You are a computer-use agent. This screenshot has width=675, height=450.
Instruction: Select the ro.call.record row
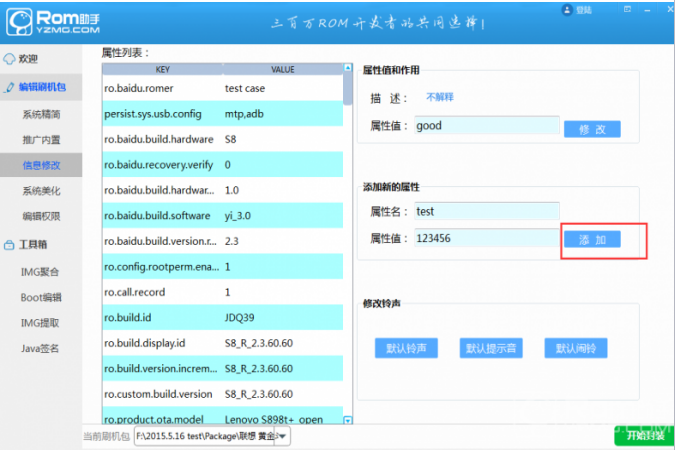[x=223, y=292]
